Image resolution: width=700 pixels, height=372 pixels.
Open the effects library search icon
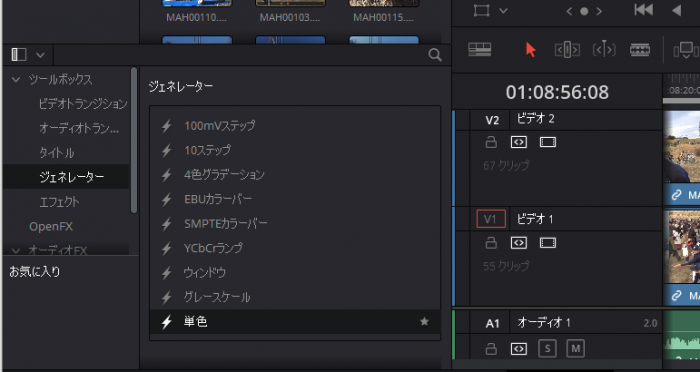pyautogui.click(x=435, y=55)
